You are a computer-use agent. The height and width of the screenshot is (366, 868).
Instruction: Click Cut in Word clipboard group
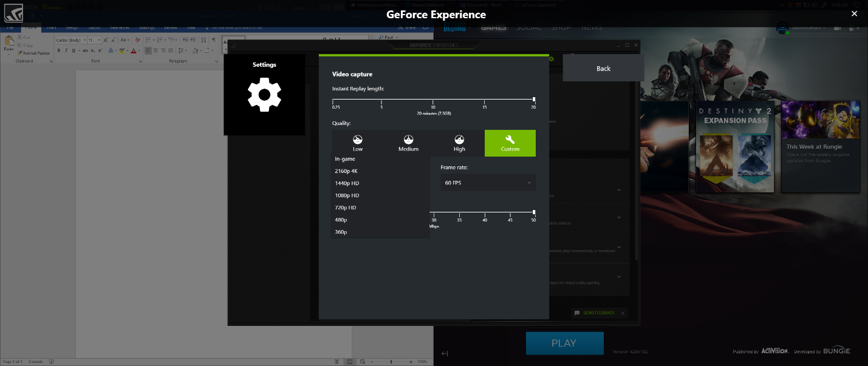pos(24,37)
